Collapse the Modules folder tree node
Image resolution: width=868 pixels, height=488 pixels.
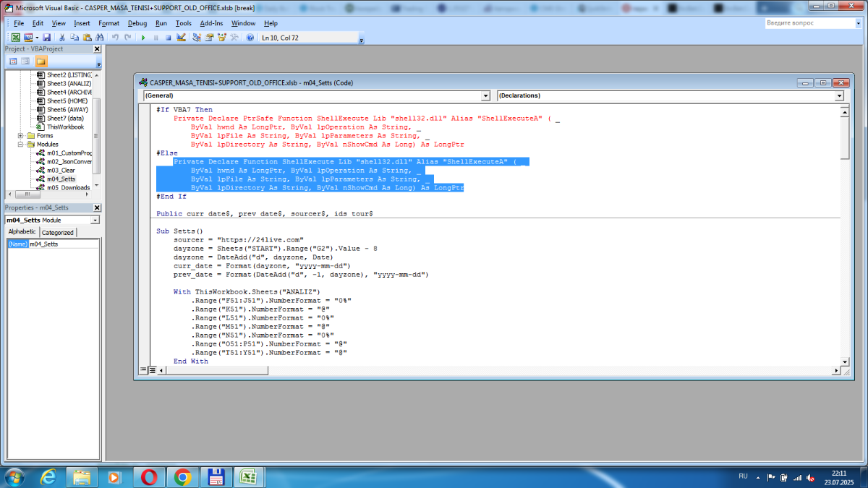click(x=21, y=144)
